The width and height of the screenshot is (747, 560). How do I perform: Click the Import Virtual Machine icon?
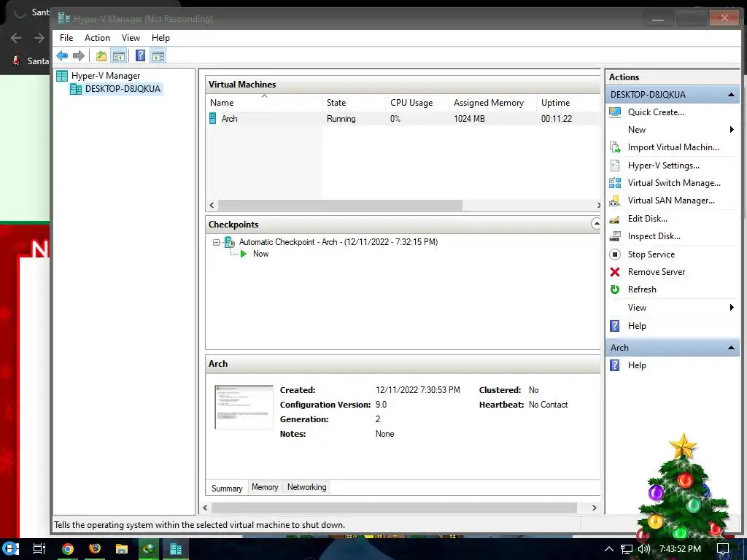pyautogui.click(x=615, y=147)
